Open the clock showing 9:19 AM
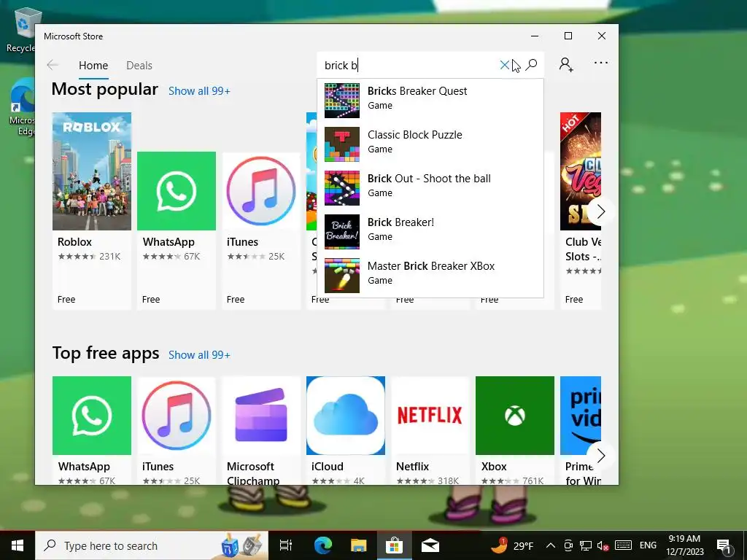This screenshot has height=560, width=747. tap(684, 545)
